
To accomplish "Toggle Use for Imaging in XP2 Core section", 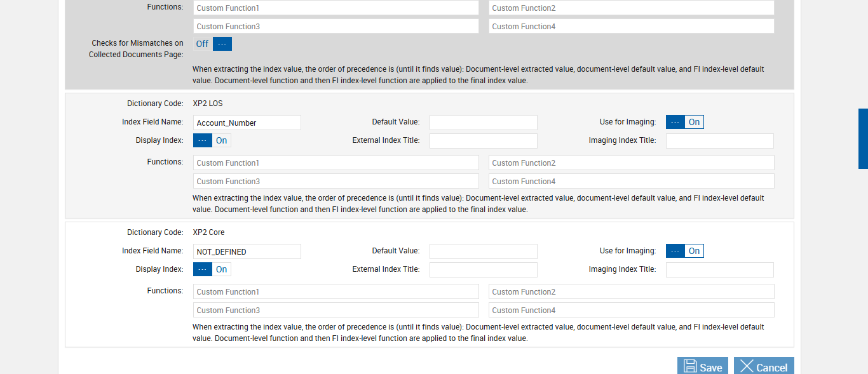I will pos(684,251).
